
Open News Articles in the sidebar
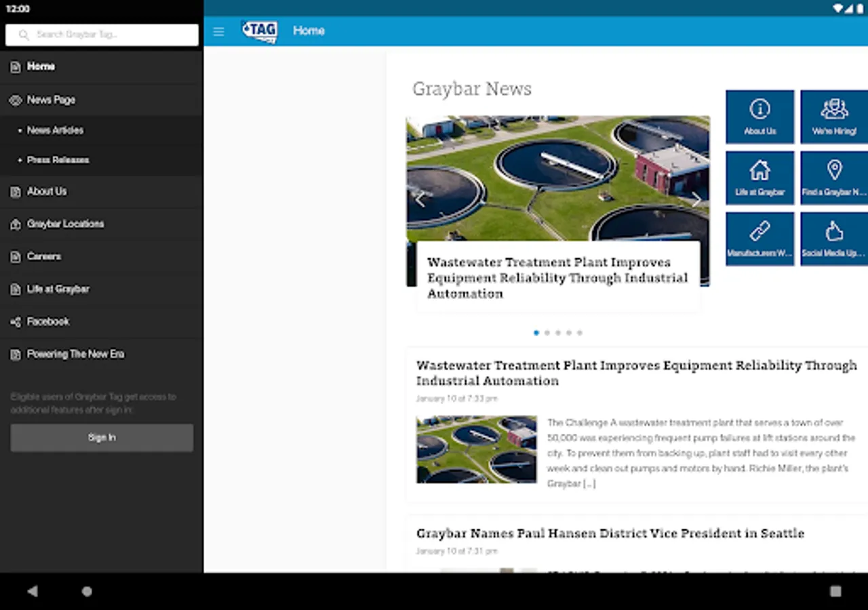tap(102, 130)
